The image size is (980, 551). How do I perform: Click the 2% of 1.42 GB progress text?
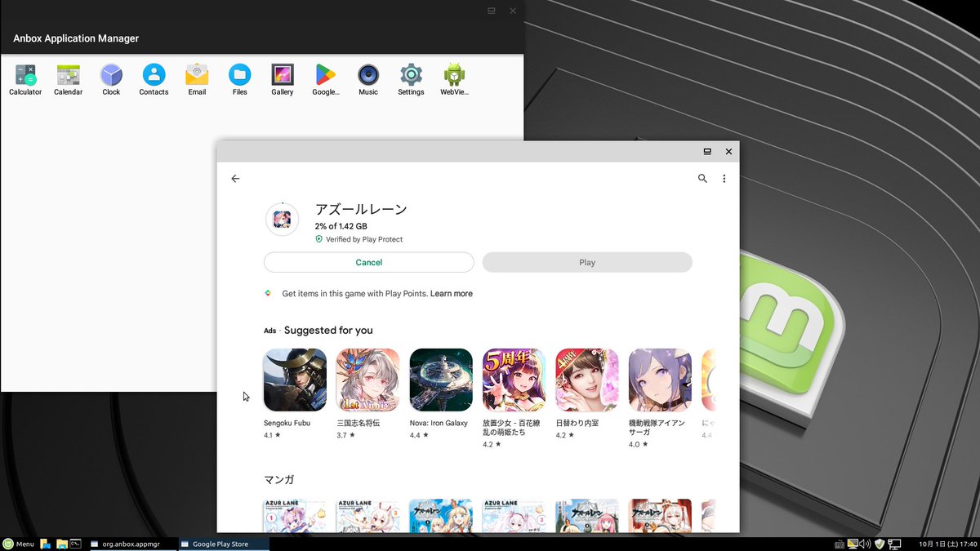tap(341, 226)
